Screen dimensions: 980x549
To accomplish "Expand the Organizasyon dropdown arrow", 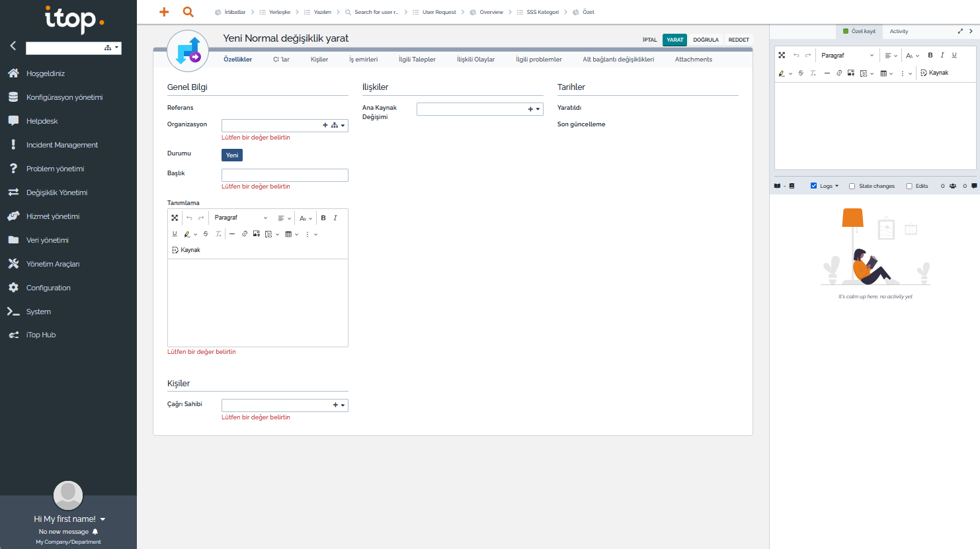I will 343,126.
